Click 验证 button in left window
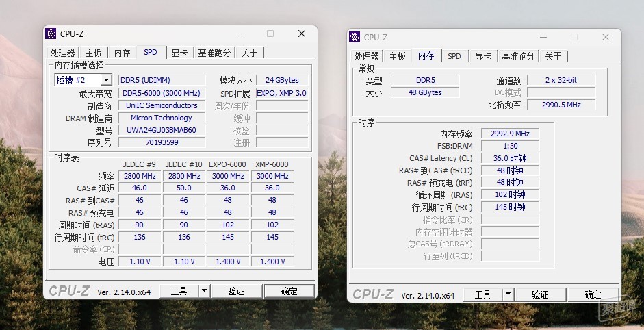This screenshot has width=644, height=330. pos(236,291)
